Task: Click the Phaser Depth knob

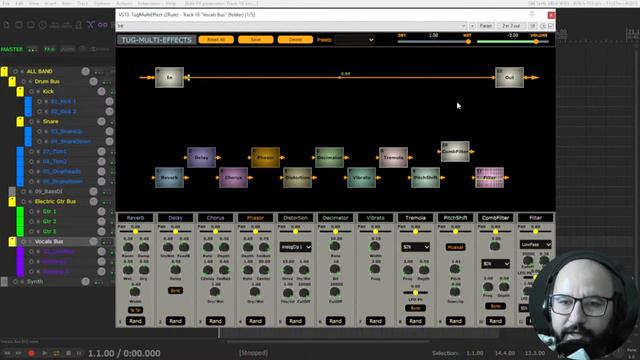Action: click(x=248, y=247)
